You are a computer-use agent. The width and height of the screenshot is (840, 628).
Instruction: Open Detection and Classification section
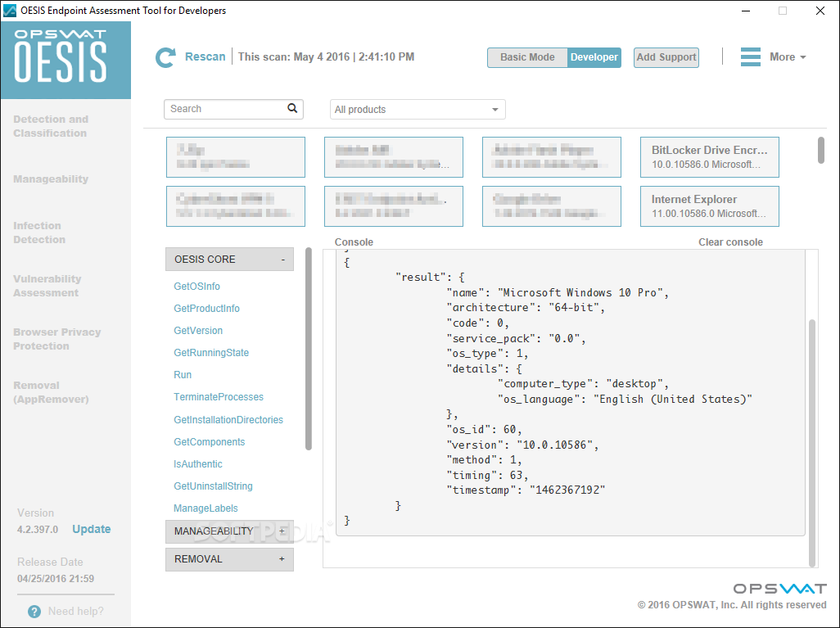[51, 126]
